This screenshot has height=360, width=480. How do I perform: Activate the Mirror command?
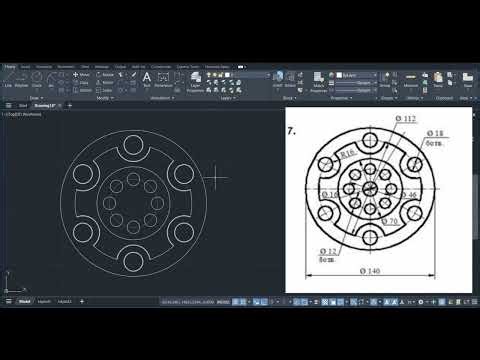click(105, 83)
